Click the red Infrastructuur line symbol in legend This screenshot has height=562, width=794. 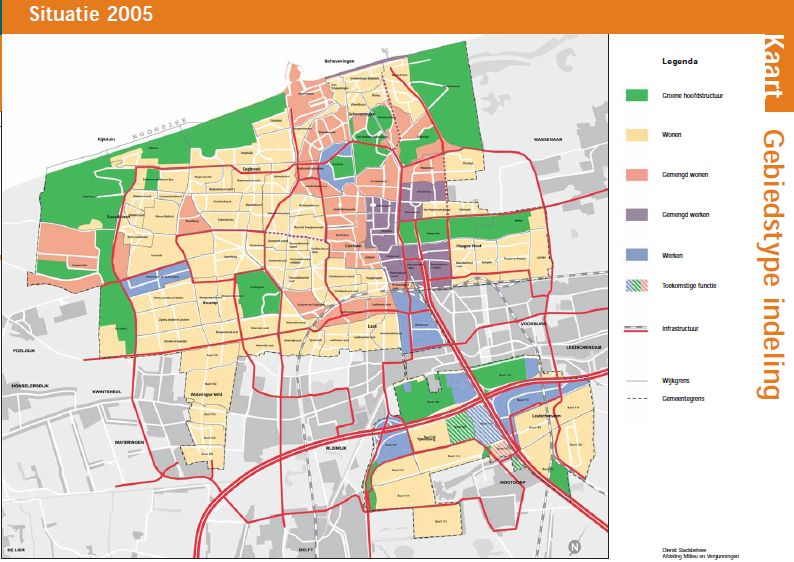(638, 328)
